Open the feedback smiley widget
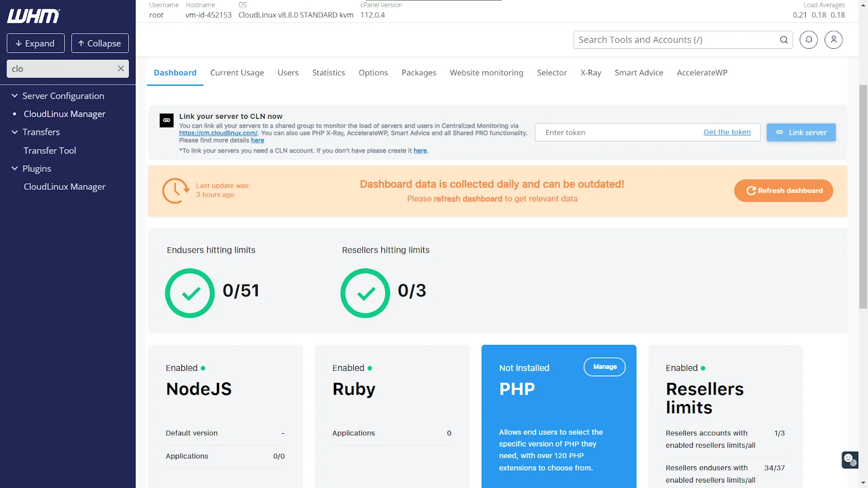This screenshot has width=868, height=488. pos(849,460)
